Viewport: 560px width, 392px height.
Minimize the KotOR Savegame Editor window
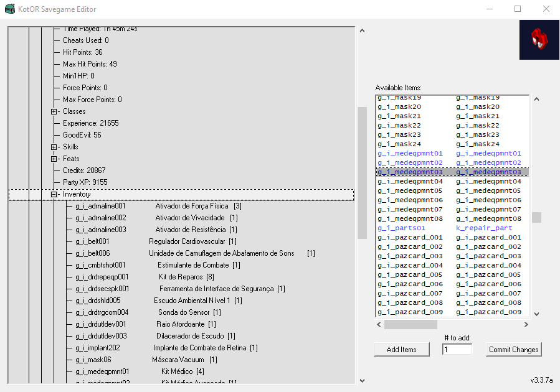tap(489, 9)
